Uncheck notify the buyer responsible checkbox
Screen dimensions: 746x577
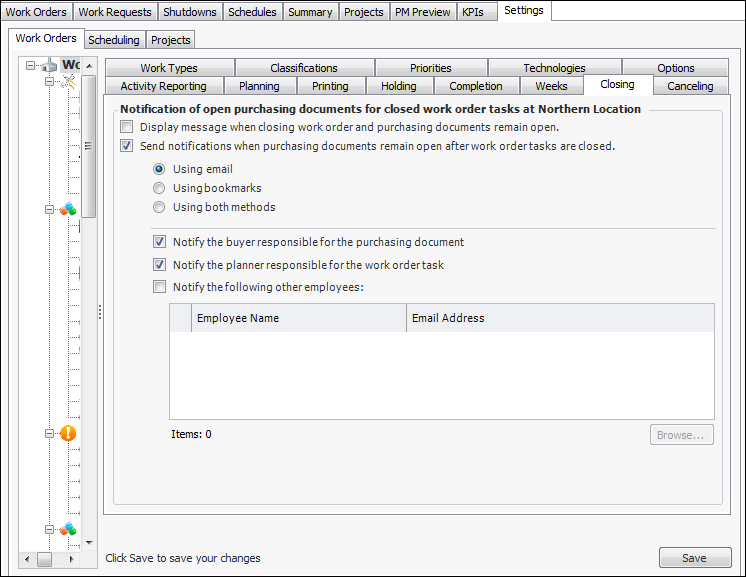[160, 242]
